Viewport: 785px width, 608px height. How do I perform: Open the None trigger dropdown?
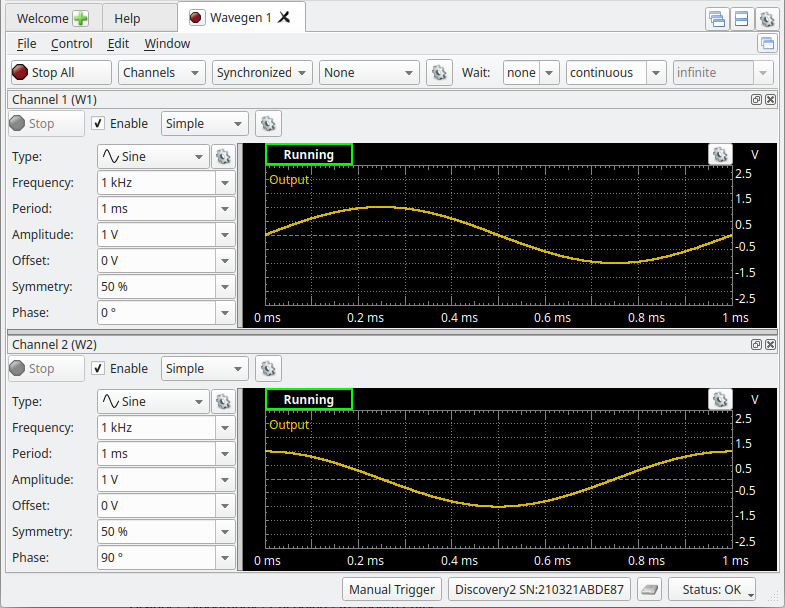click(x=369, y=73)
